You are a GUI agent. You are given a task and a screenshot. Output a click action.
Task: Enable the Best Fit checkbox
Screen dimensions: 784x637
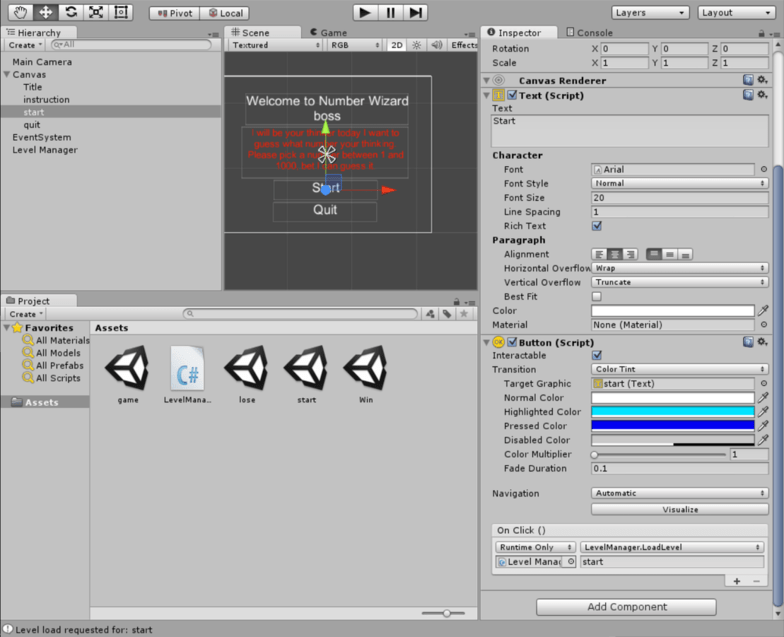click(597, 297)
